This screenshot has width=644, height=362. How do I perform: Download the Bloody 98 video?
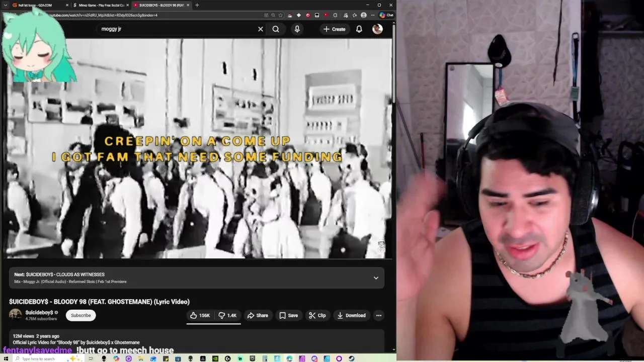pos(351,315)
